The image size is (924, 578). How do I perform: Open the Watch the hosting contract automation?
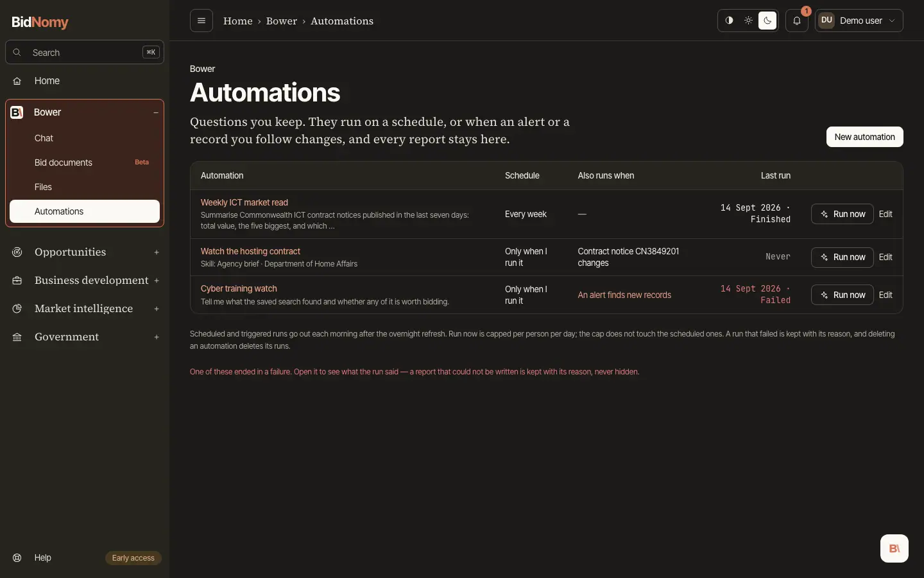[x=250, y=251]
